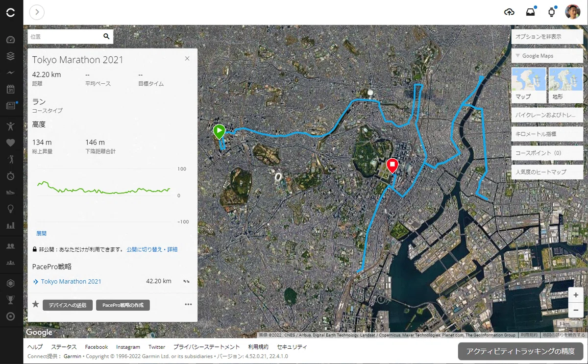Open the プライバシーステートメント footer link
Screen dimensions: 588x364
207,347
